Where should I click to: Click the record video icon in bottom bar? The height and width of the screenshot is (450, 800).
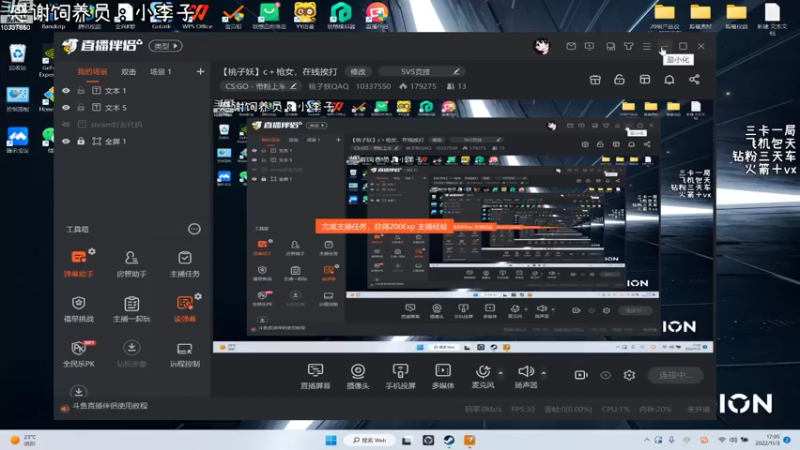click(581, 375)
